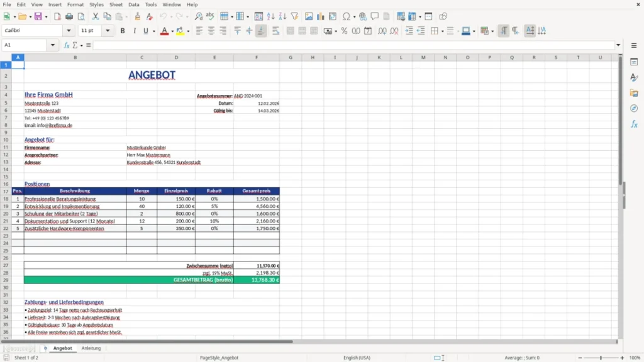Viewport: 644px width, 362px height.
Task: Open the sidebar Gallery icon
Action: pos(634,93)
